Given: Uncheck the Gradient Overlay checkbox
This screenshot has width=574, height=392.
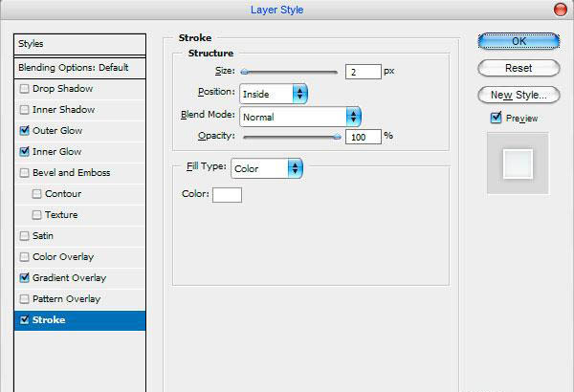Looking at the screenshot, I should 24,278.
